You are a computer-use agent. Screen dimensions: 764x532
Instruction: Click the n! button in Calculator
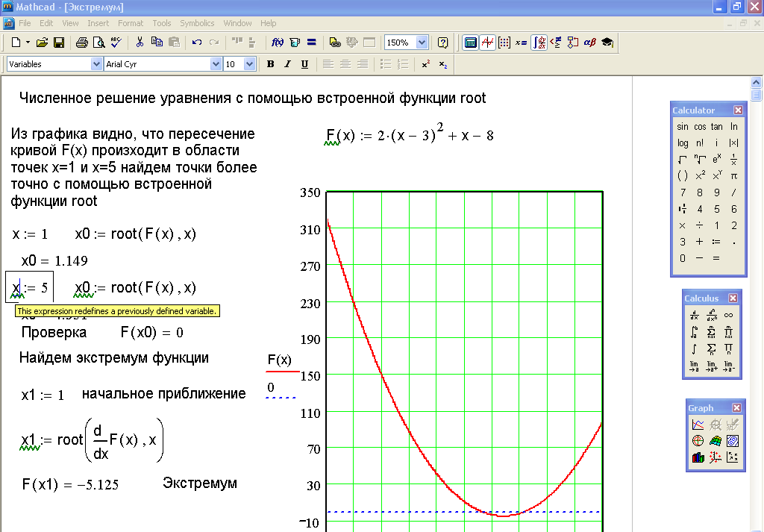click(x=700, y=143)
